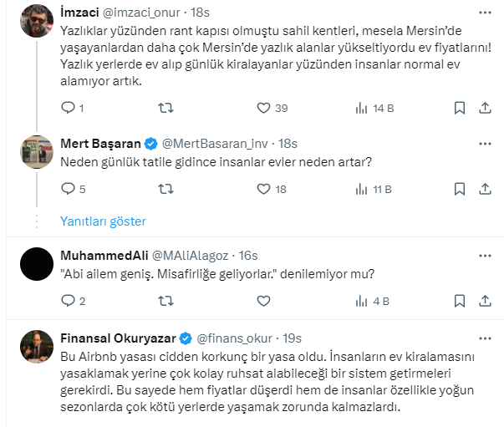Bookmark İmzaci's tweet
This screenshot has width=504, height=427.
tap(459, 108)
